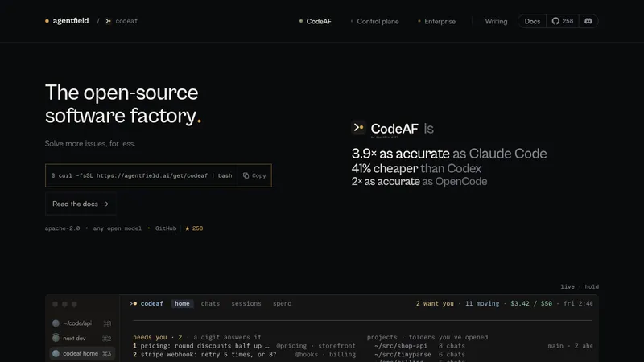Go to agentfield home logo
644x362 pixels.
pyautogui.click(x=67, y=21)
